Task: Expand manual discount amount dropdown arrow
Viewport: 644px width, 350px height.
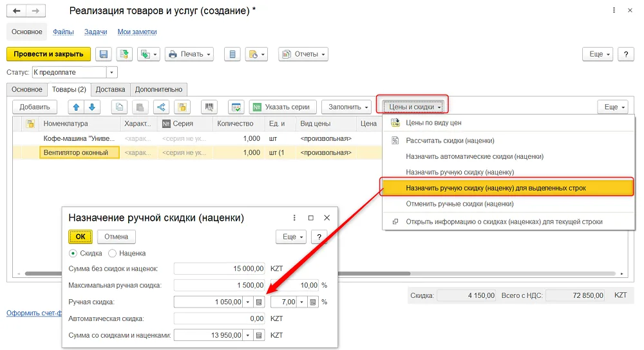Action: 248,302
